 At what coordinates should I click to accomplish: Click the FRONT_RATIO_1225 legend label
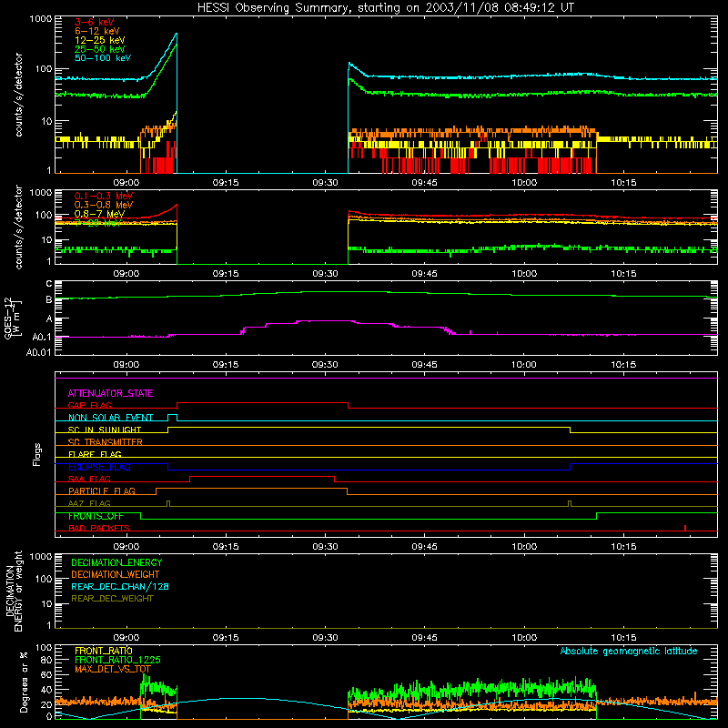[117, 660]
